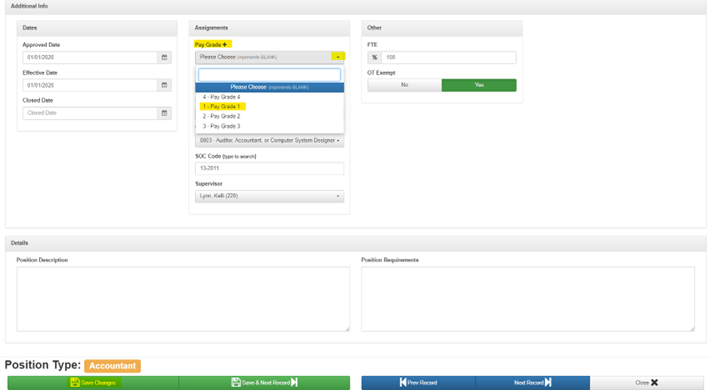Click Save & Next Record button
Viewport: 710px width, 390px height.
(x=264, y=383)
